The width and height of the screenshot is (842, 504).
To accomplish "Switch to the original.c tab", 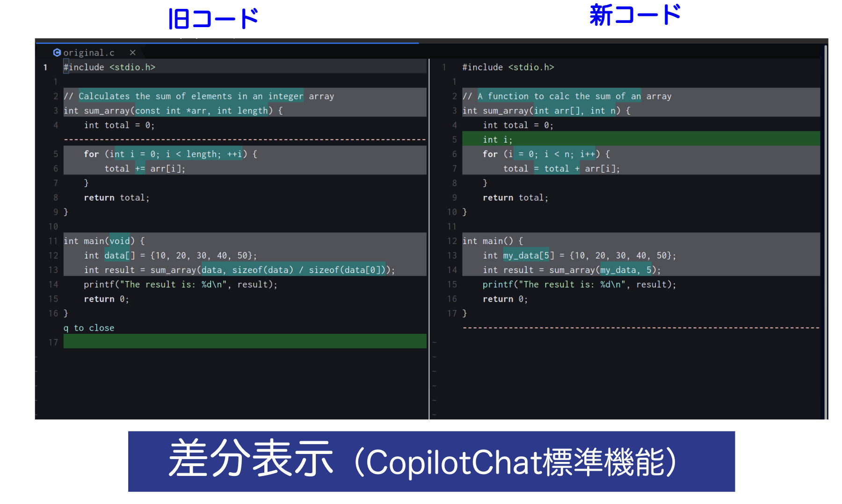I will (89, 52).
